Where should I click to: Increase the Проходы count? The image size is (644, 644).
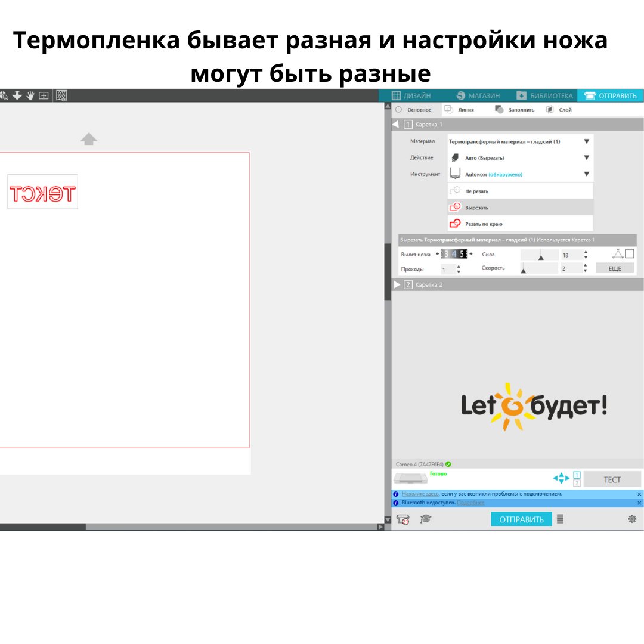click(x=459, y=267)
